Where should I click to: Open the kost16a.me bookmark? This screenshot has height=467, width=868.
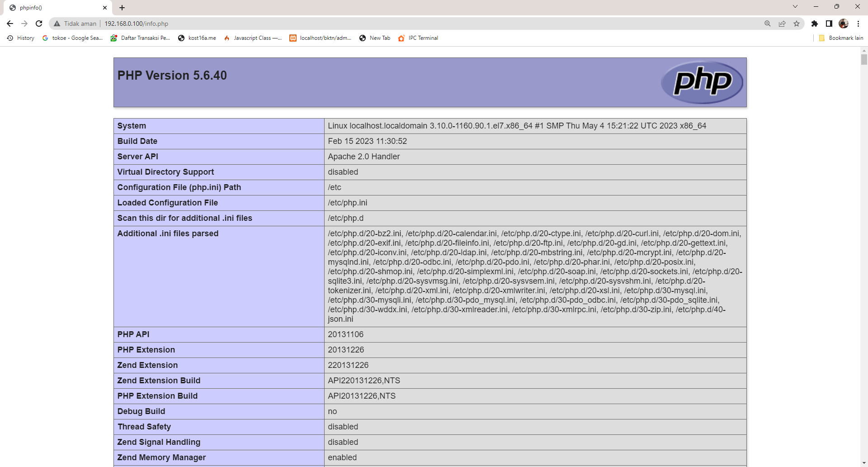click(197, 38)
